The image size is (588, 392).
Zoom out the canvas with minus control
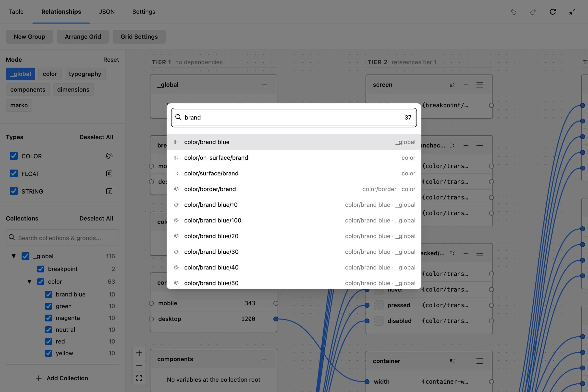point(139,365)
